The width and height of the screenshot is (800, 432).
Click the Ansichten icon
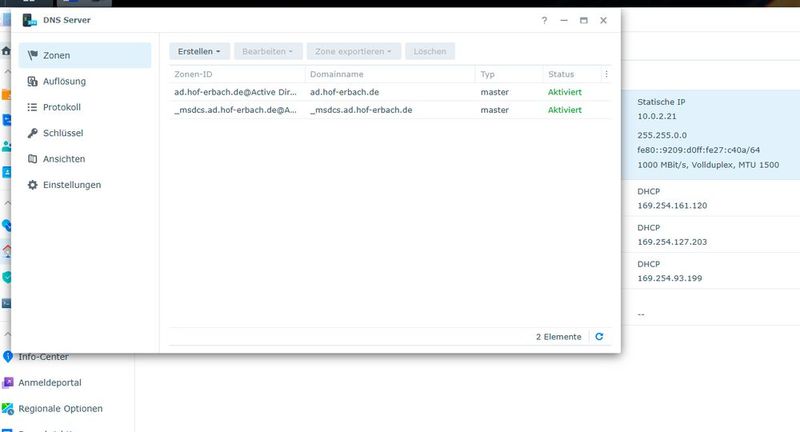(33, 159)
